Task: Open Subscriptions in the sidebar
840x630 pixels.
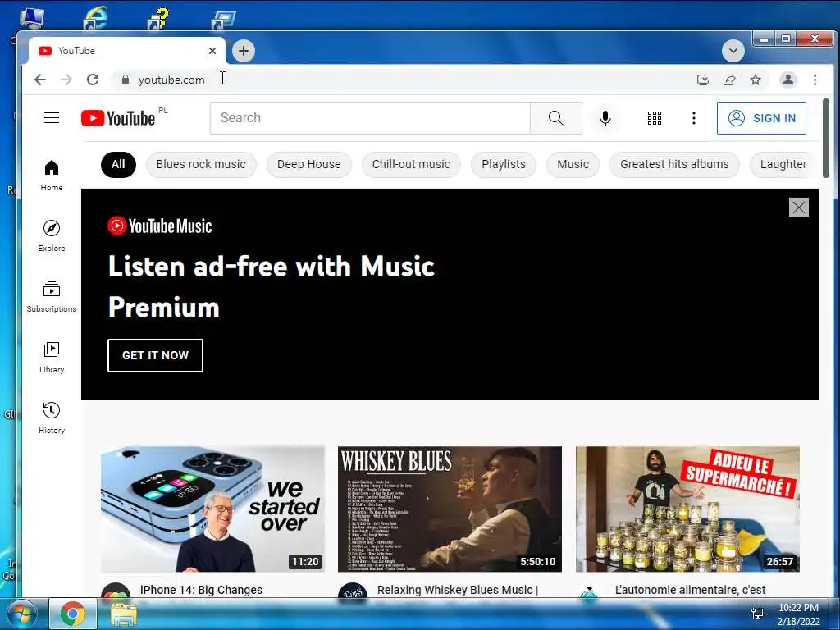Action: pyautogui.click(x=52, y=297)
